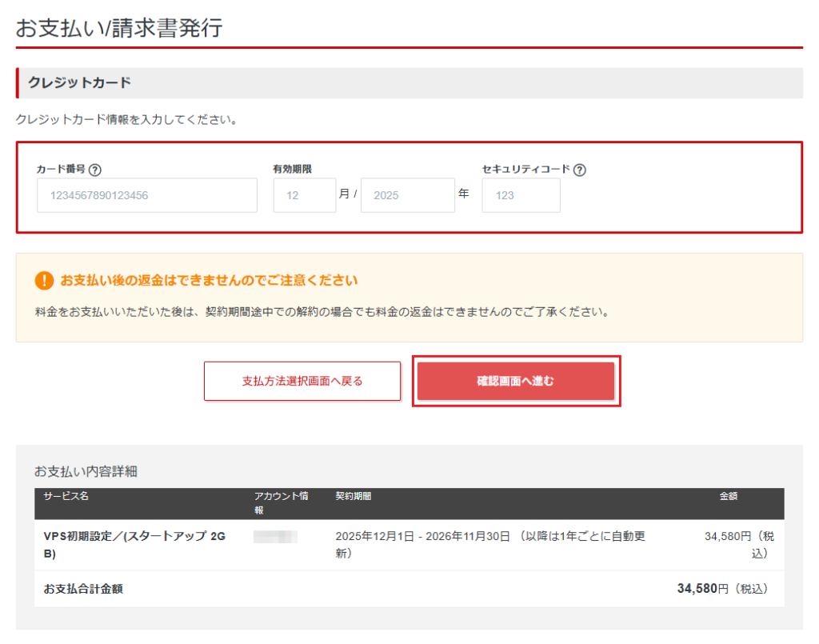Screen dimensions: 819x644
Task: Click the blurred account info cell
Action: 275,537
